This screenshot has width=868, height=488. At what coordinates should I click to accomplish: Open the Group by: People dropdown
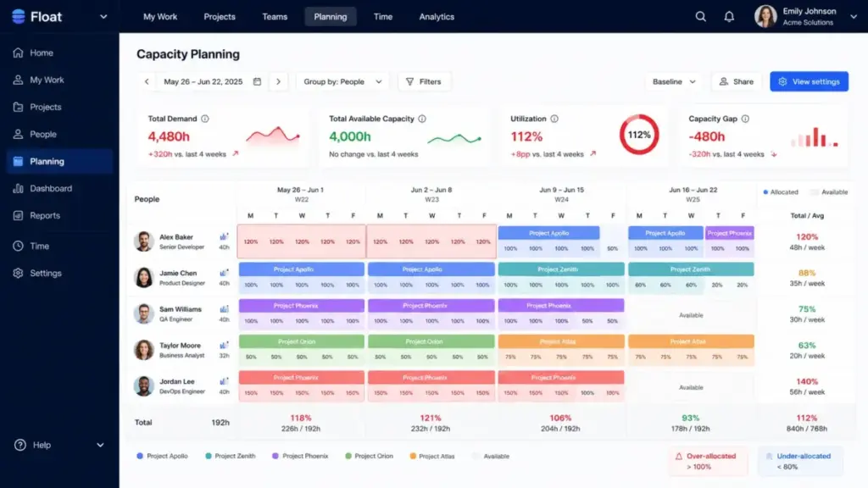pos(342,81)
